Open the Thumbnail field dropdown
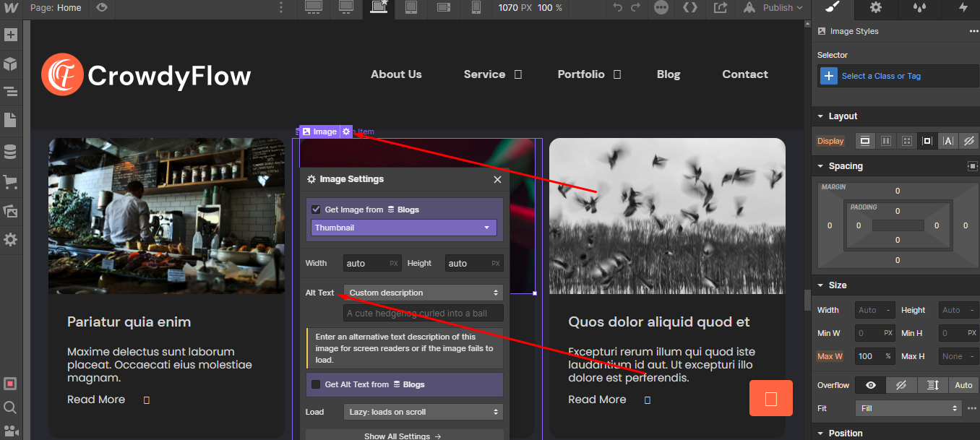The image size is (980, 440). coord(404,228)
